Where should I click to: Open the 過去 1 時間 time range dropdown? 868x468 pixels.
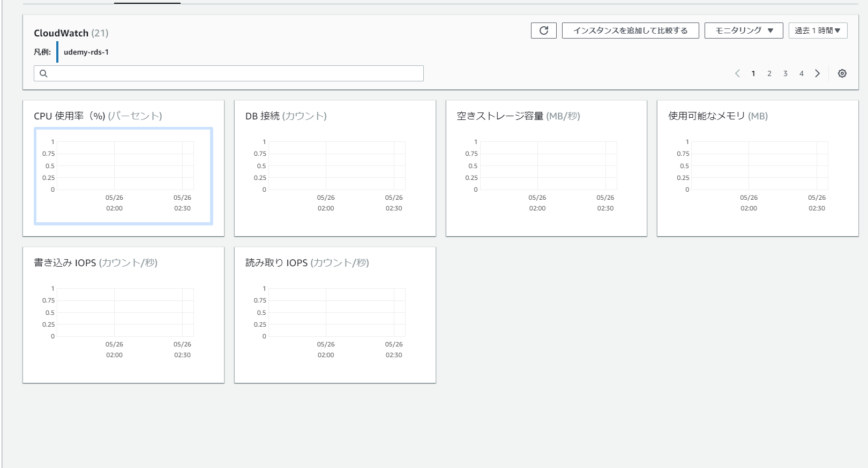[818, 31]
